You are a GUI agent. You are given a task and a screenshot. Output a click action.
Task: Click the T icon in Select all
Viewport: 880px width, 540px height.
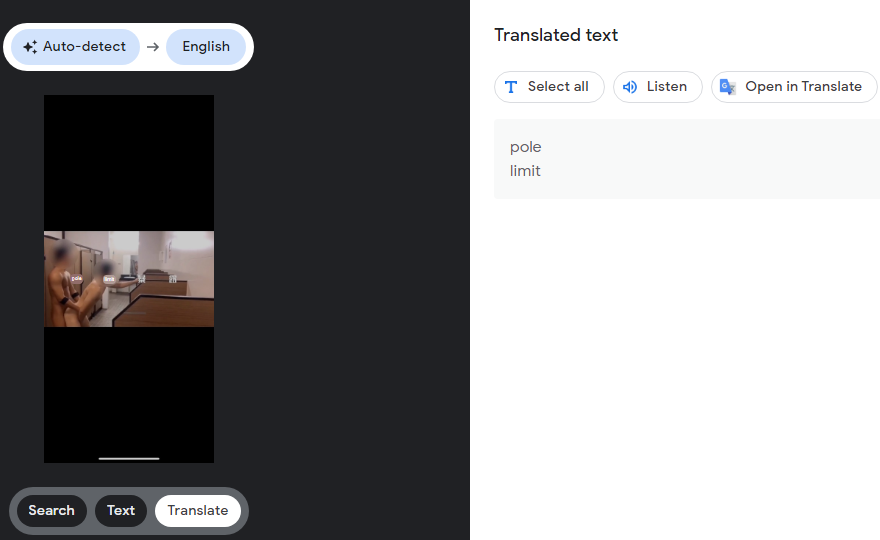511,87
